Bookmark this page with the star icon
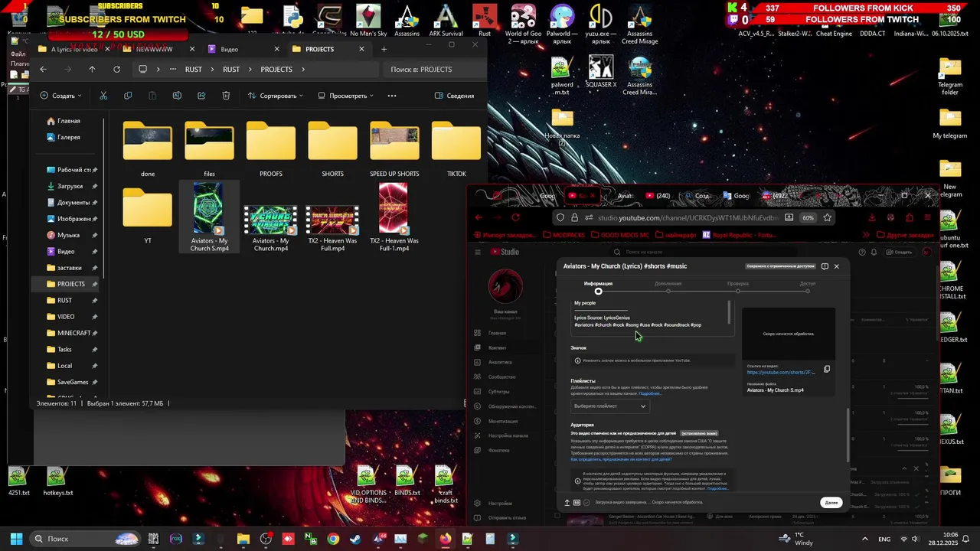The image size is (980, 551). [828, 217]
